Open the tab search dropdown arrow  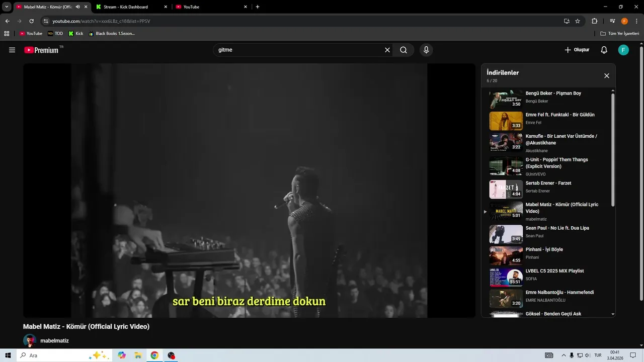coord(7,7)
